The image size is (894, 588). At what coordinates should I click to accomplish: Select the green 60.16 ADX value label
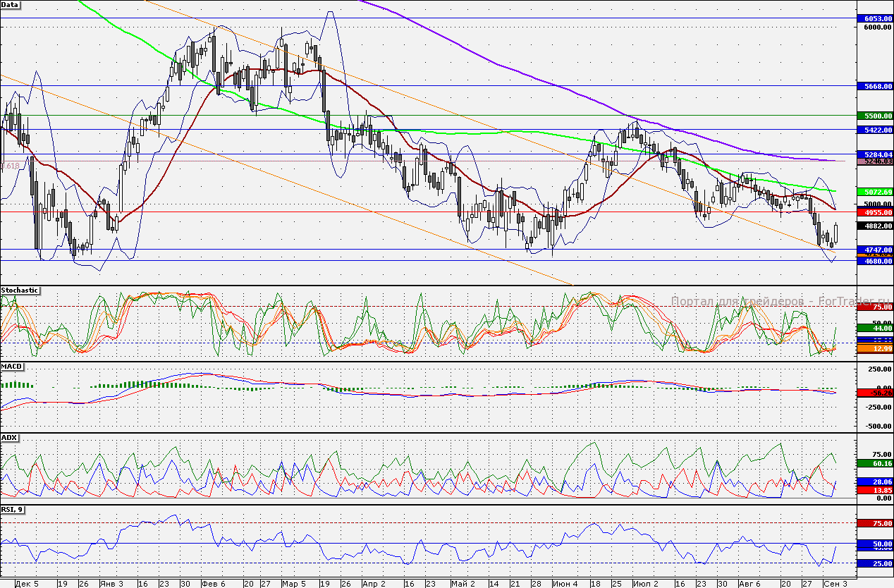[x=874, y=463]
